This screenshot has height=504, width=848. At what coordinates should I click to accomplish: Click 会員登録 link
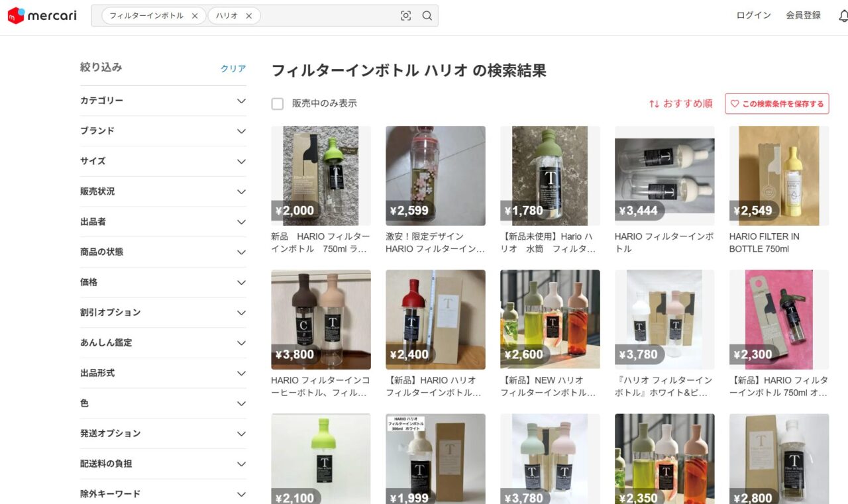coord(803,15)
